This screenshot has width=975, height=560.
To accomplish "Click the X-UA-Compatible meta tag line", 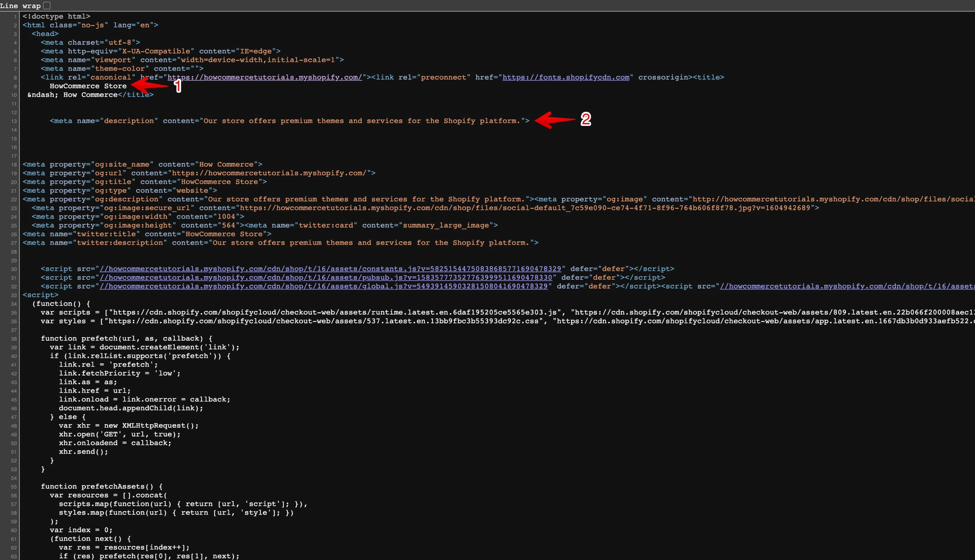I will 160,51.
